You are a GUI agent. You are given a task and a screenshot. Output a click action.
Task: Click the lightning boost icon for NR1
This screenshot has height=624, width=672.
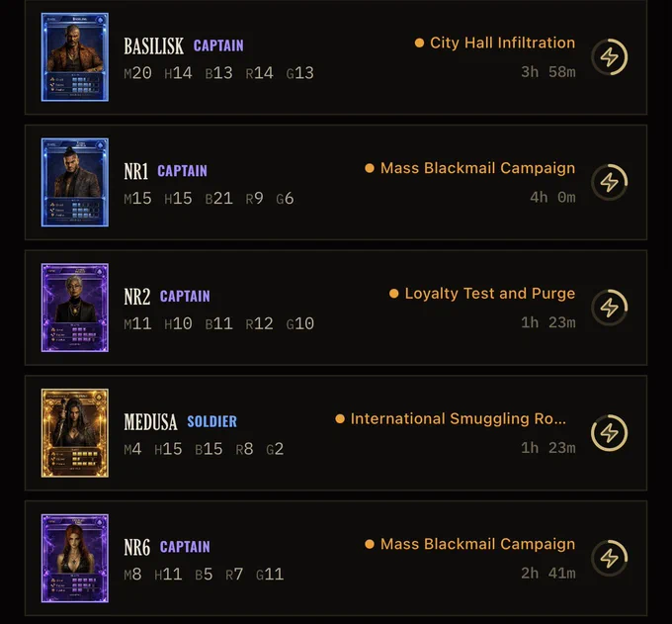click(609, 182)
